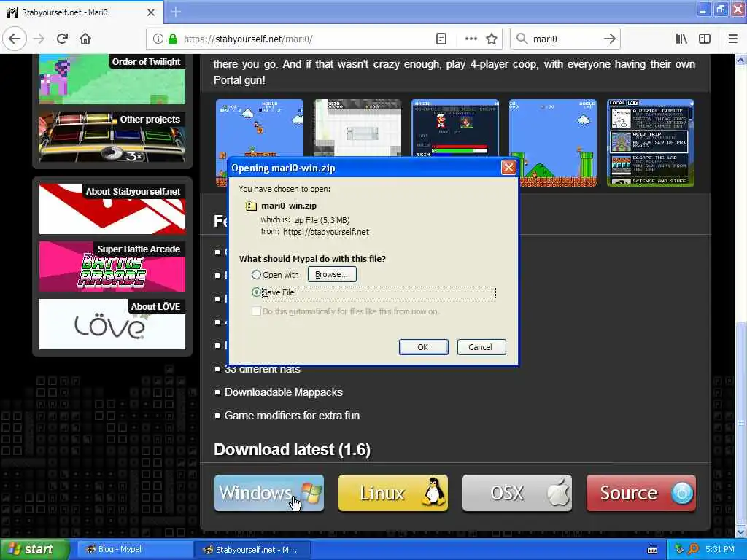
Task: Close the Opening mari0-win.zip dialog
Action: [x=508, y=168]
